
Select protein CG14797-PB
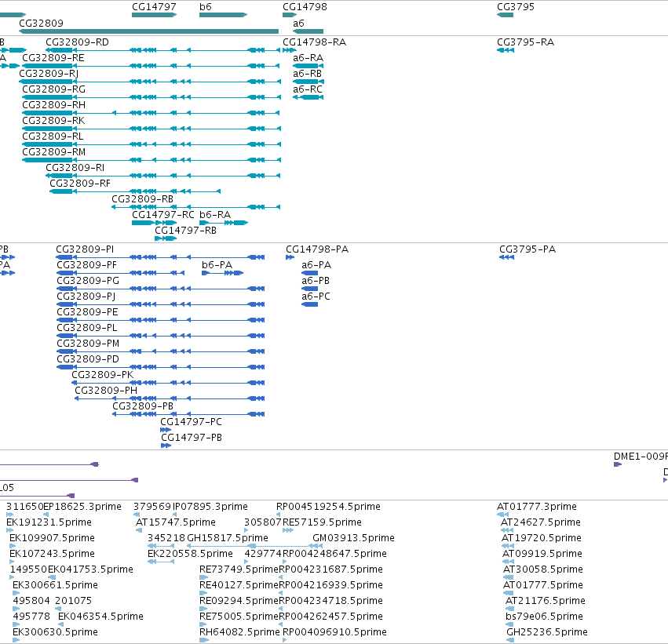pos(192,438)
